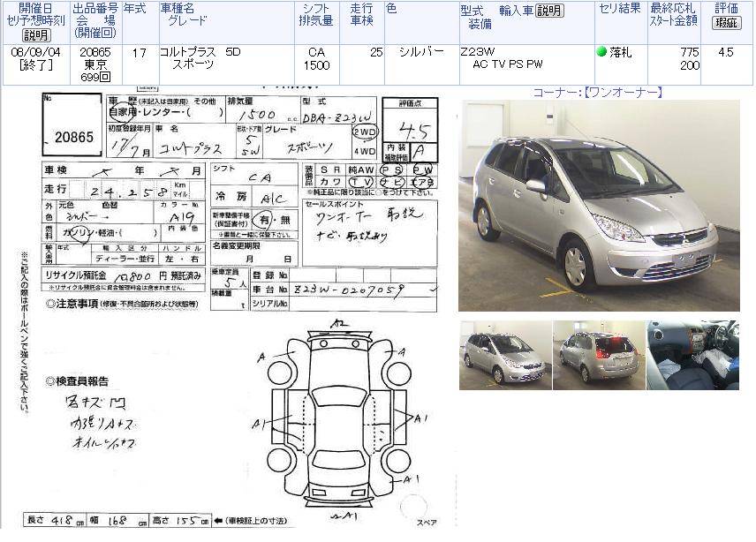Click the final bid value 775

[690, 52]
